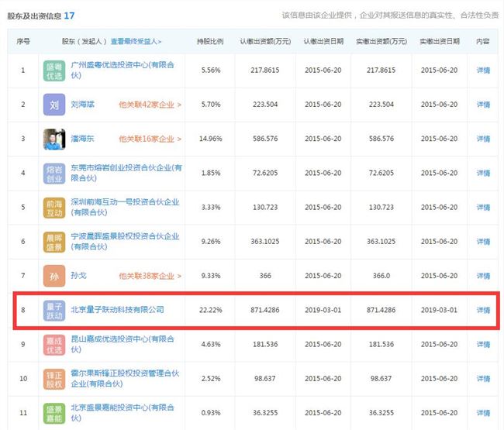The image size is (504, 430).
Task: Click 详情 for 宁波晨晖盛景 row
Action: coord(483,242)
